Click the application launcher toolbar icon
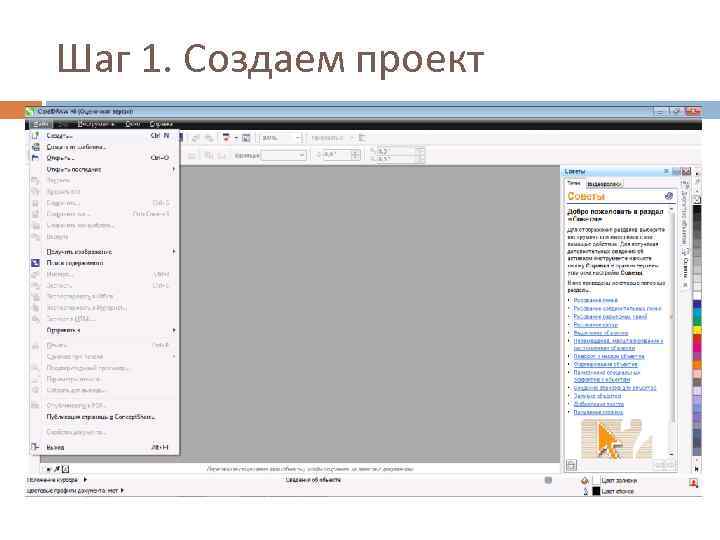 (x=226, y=138)
